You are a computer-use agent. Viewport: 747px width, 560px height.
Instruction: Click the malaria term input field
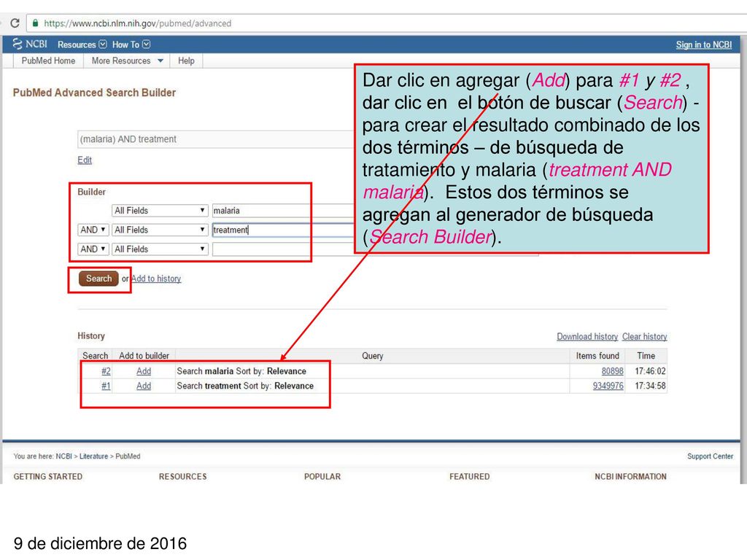click(x=283, y=211)
